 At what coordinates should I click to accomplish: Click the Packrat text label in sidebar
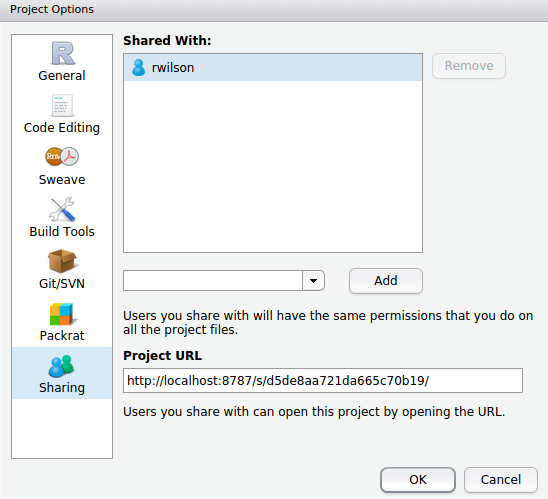62,335
